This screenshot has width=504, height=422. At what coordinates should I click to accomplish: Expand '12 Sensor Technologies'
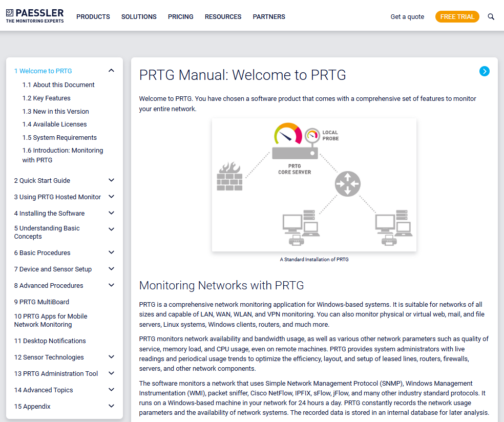pos(111,357)
